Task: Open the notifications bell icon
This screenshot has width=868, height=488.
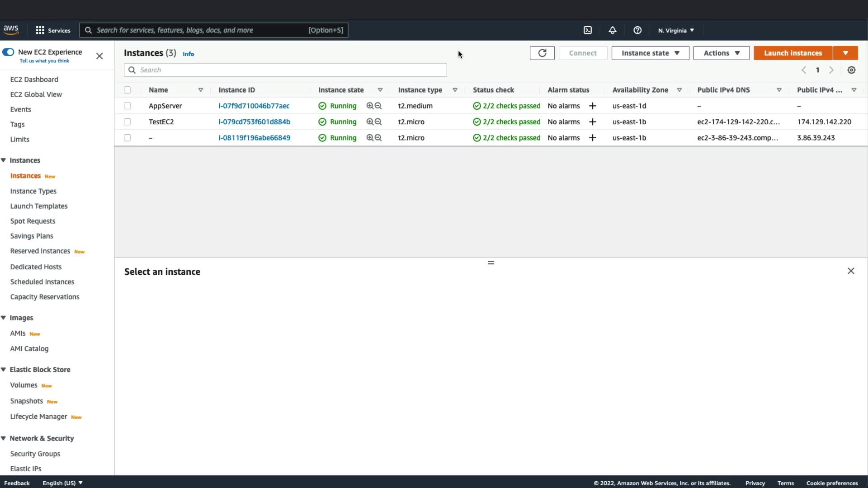Action: pyautogui.click(x=612, y=30)
